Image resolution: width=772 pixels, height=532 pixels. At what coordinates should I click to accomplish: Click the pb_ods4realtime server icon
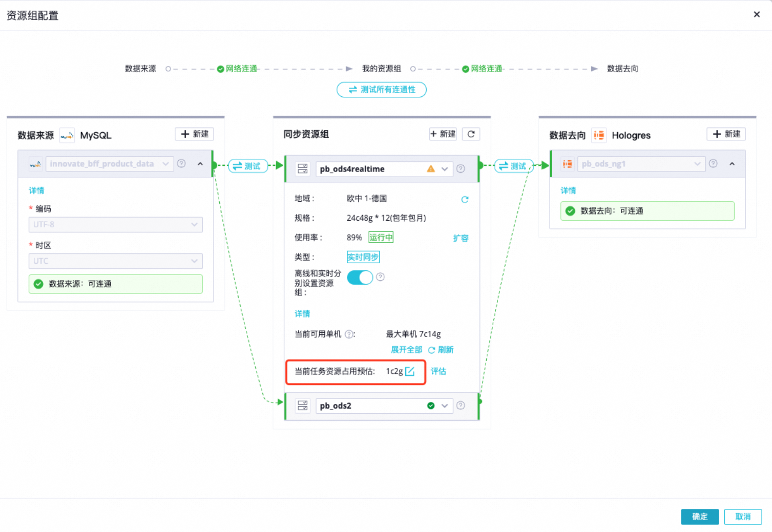303,168
